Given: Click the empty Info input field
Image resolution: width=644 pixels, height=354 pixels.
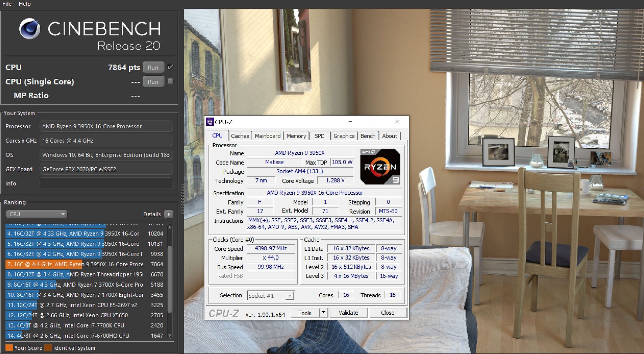Looking at the screenshot, I should tap(106, 183).
